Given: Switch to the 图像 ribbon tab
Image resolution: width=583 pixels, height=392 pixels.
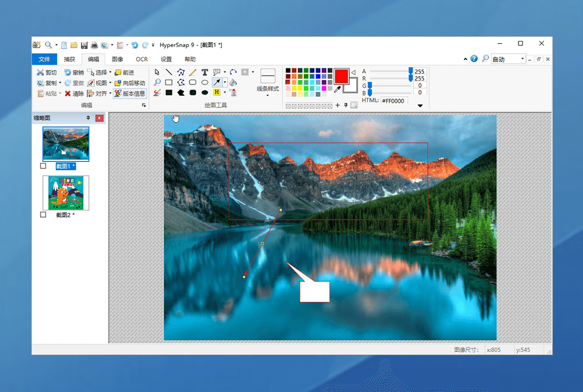Looking at the screenshot, I should tap(117, 59).
